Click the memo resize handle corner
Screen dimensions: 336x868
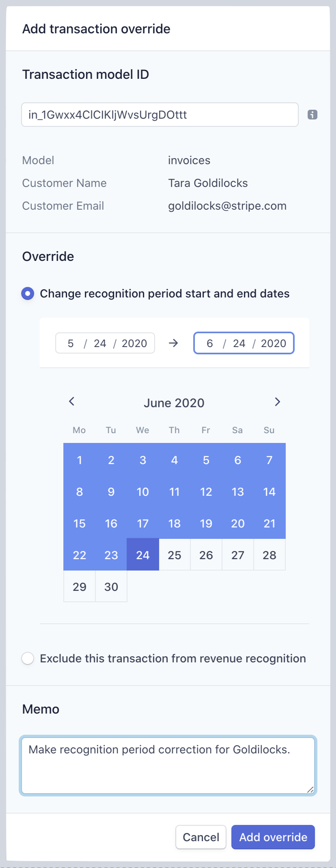pos(310,790)
